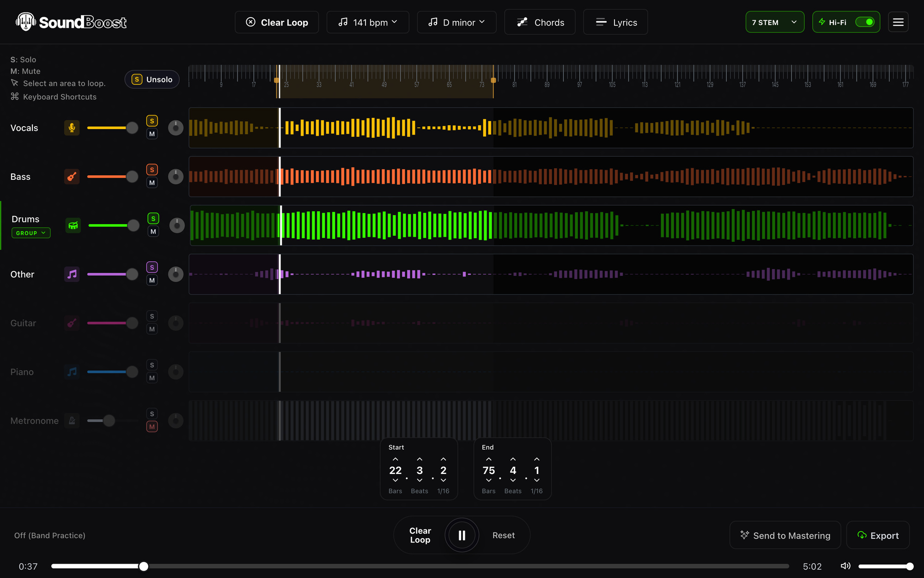Solo the Guitar track

[152, 316]
